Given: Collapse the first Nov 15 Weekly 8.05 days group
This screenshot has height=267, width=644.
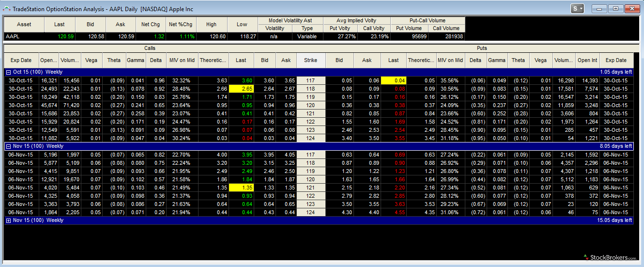Looking at the screenshot, I should coord(8,146).
